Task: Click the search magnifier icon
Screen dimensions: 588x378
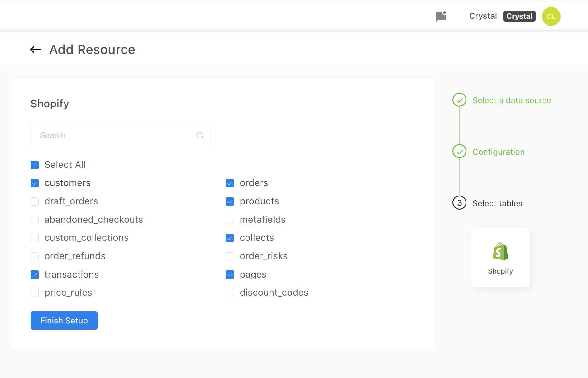Action: click(200, 135)
